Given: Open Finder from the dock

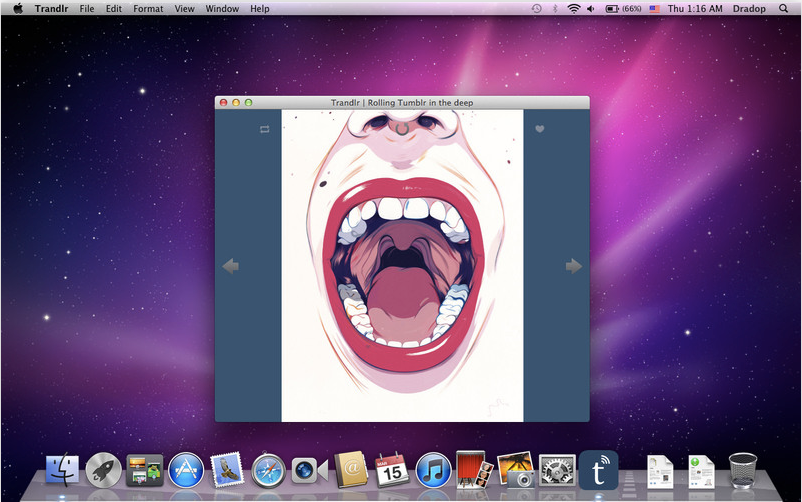Looking at the screenshot, I should point(62,470).
